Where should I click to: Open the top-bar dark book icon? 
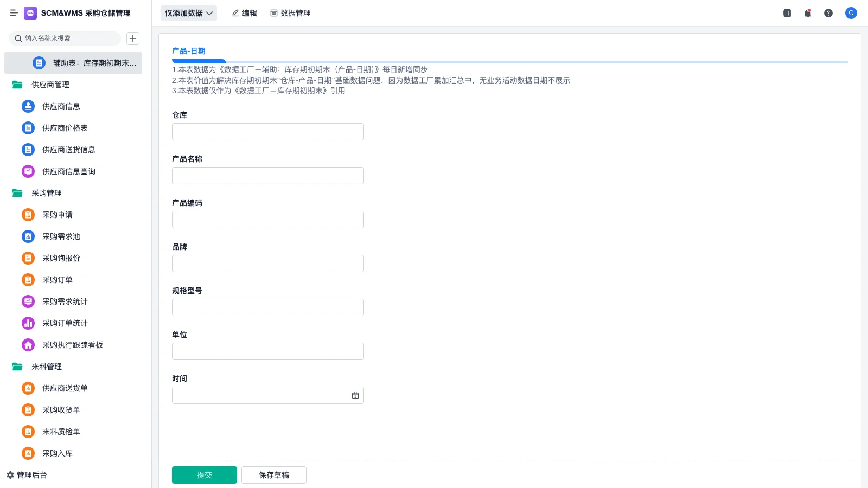pyautogui.click(x=787, y=13)
